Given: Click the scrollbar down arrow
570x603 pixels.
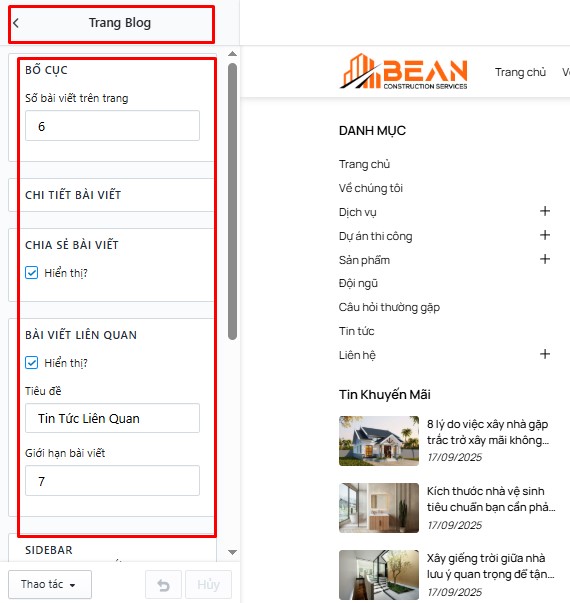Looking at the screenshot, I should tap(232, 552).
